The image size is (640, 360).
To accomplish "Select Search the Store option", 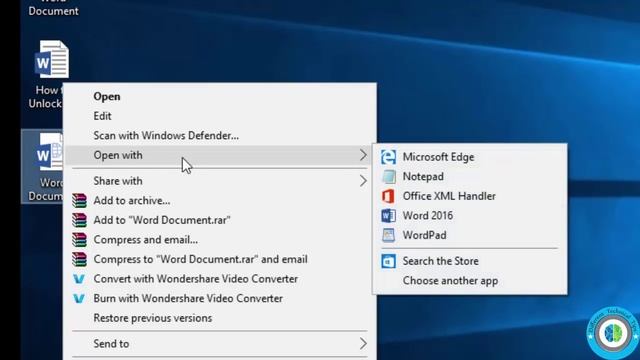I will [470, 261].
